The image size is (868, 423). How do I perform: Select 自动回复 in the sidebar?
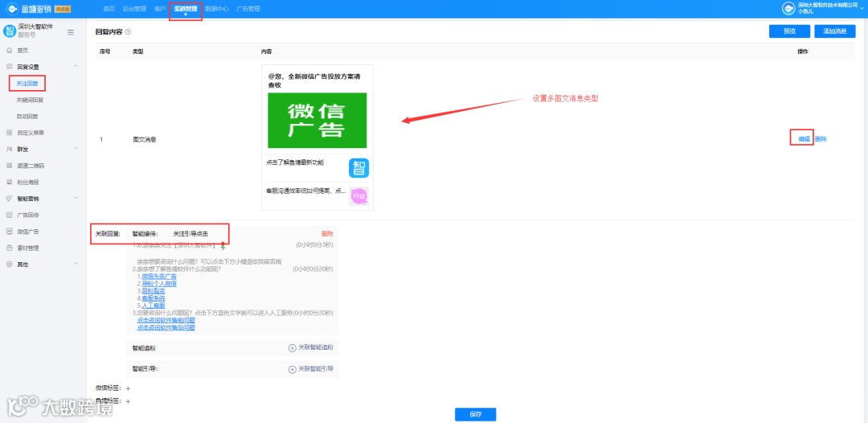[27, 117]
